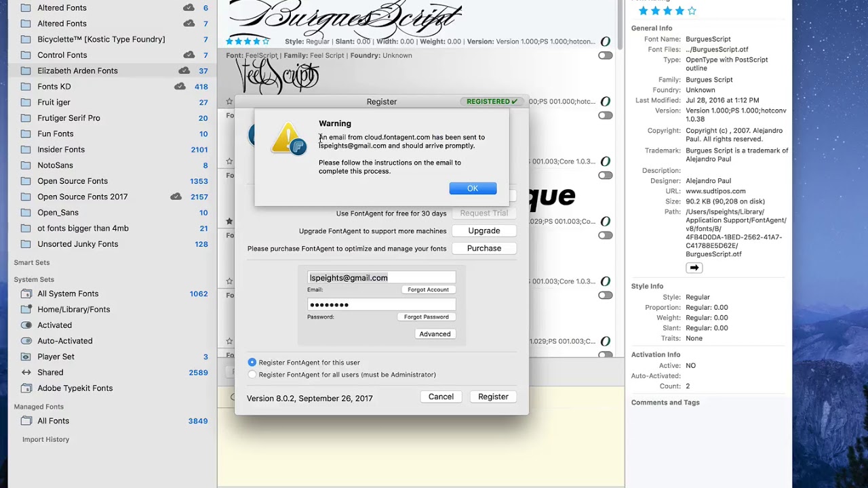Select 'ot fonts bigger than 4mb' set
868x488 pixels.
click(83, 228)
